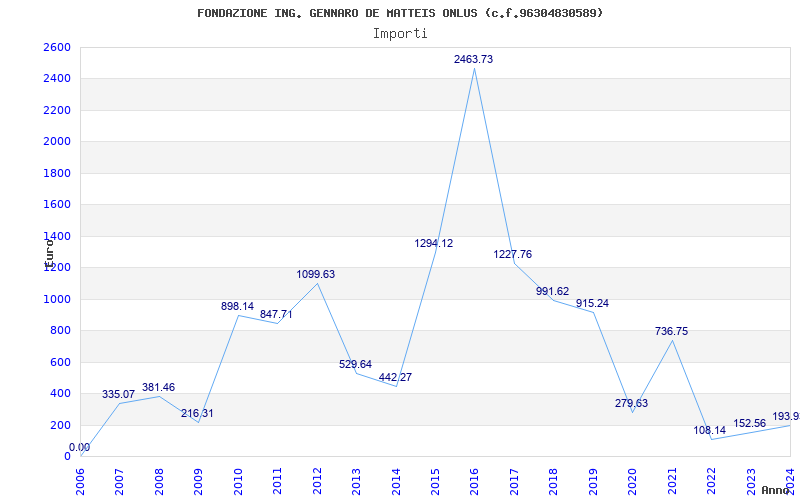The width and height of the screenshot is (800, 500).
Task: Select the 1294.12 data label
Action: pyautogui.click(x=434, y=243)
